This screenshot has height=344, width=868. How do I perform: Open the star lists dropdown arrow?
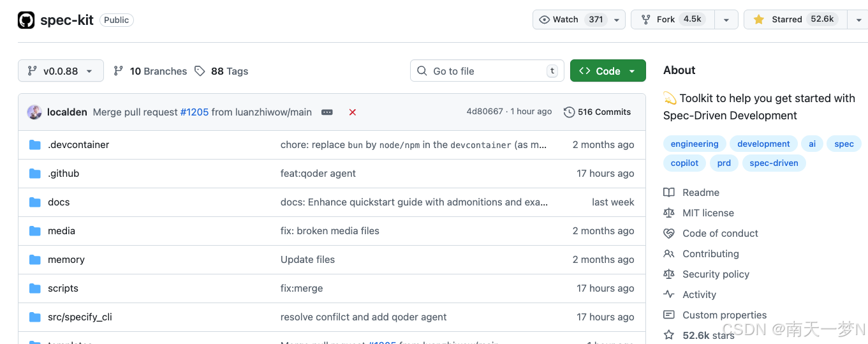(x=858, y=20)
